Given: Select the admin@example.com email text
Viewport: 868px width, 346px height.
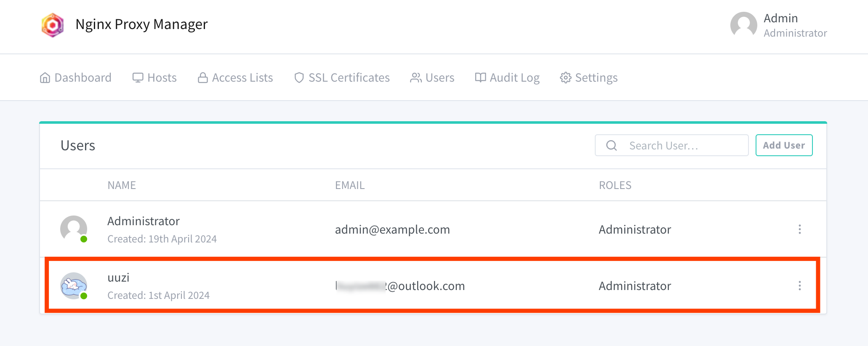Looking at the screenshot, I should click(x=392, y=229).
